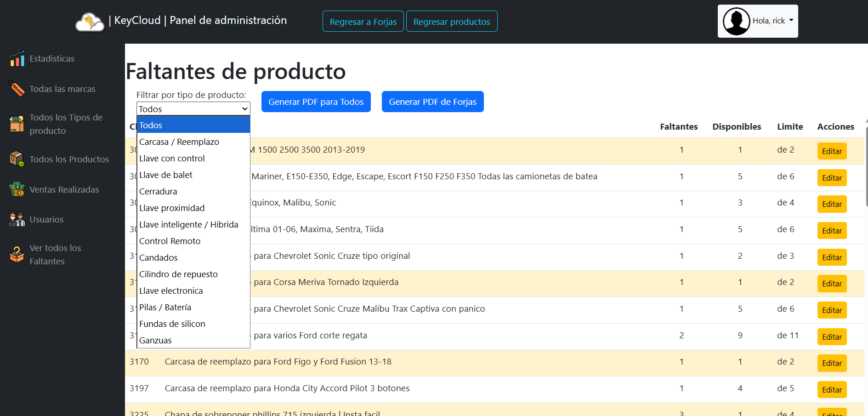Image resolution: width=868 pixels, height=416 pixels.
Task: Click the KeyCloud cloud logo icon
Action: 90,22
